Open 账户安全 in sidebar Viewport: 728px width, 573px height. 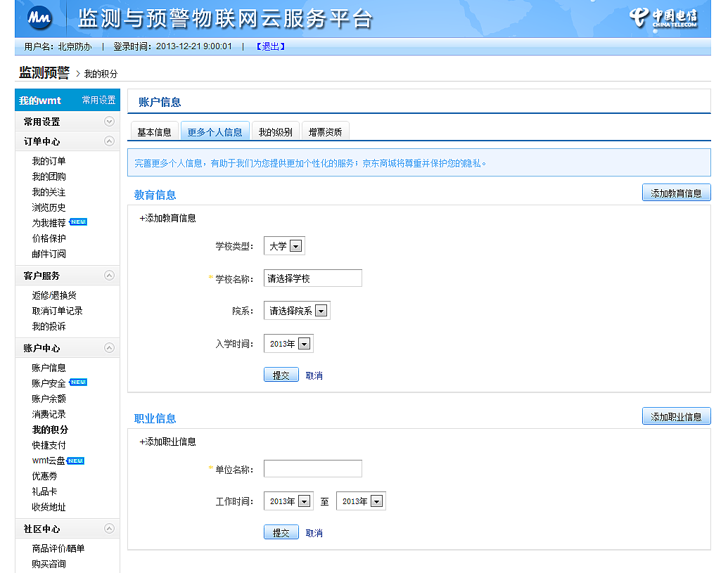(x=49, y=383)
